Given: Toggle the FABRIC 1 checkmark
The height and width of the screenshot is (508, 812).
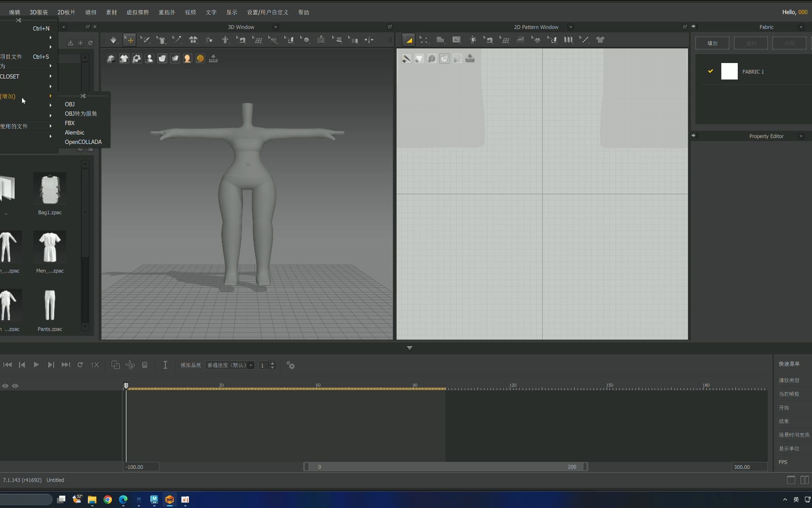Looking at the screenshot, I should tap(710, 71).
